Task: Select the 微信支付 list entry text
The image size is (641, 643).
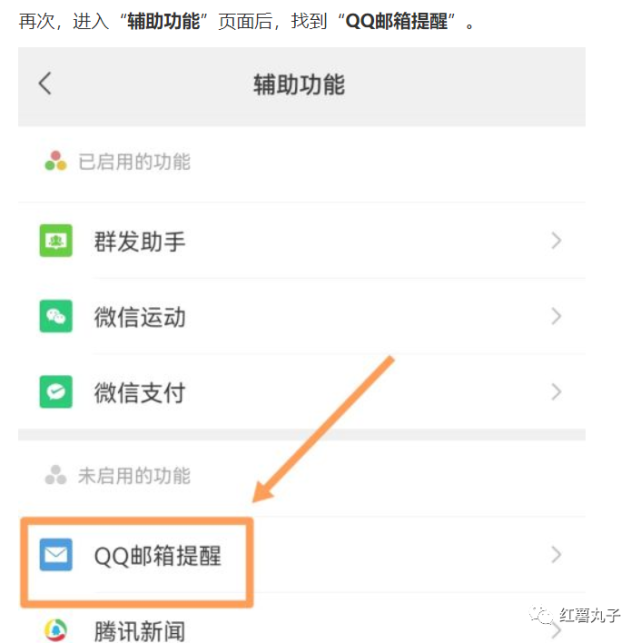Action: click(140, 392)
